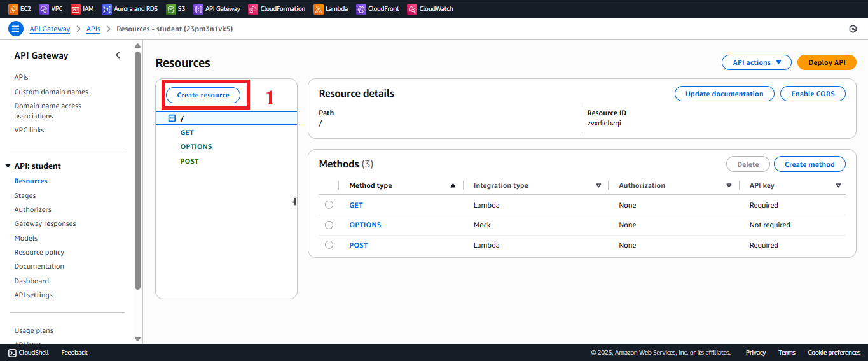This screenshot has height=361, width=868.
Task: Open the Privacy footer link
Action: click(755, 352)
